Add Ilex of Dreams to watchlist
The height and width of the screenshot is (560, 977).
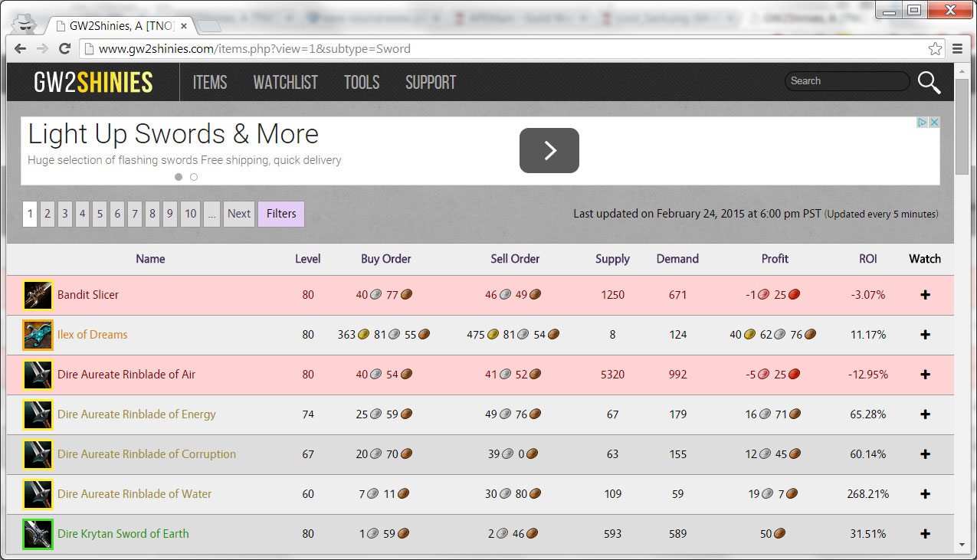click(x=925, y=335)
